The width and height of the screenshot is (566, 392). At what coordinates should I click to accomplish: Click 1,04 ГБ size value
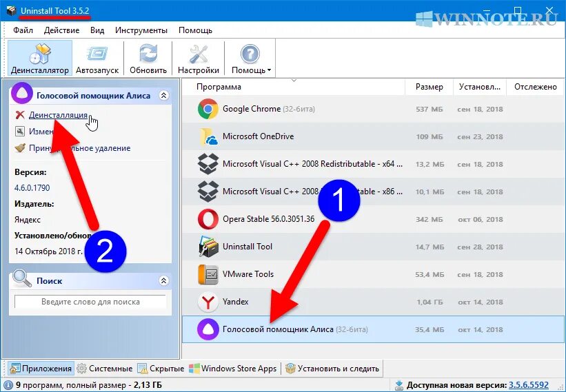tap(429, 302)
